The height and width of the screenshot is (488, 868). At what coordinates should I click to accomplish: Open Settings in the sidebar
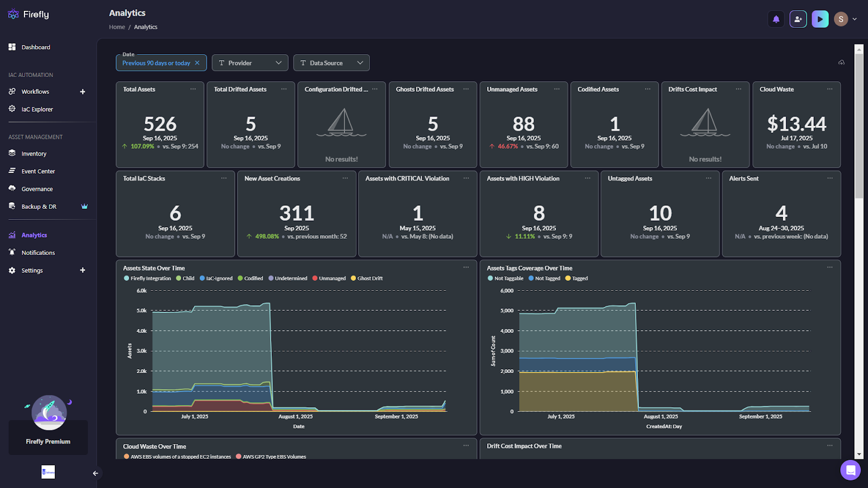[x=32, y=270]
